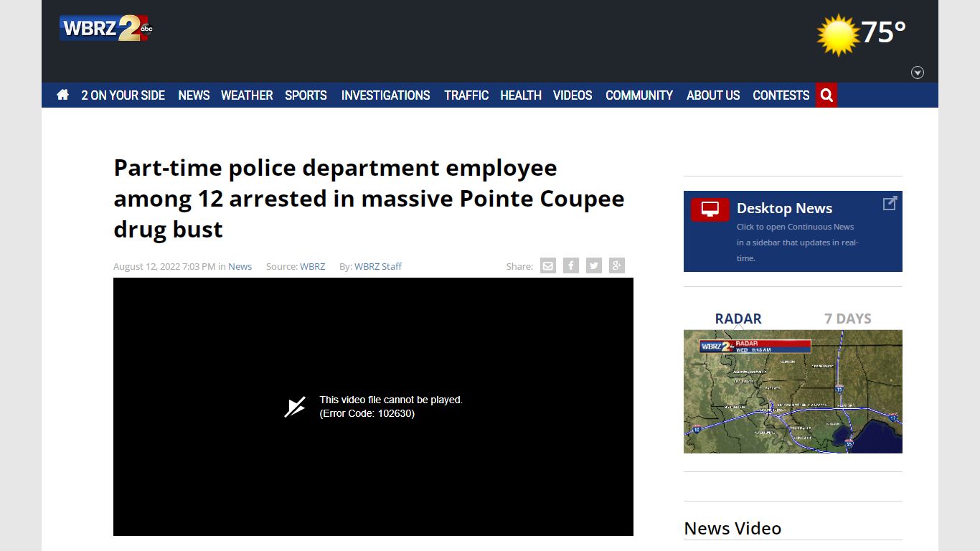Open the Contests menu item
Viewport: 980px width, 551px height.
click(x=781, y=95)
